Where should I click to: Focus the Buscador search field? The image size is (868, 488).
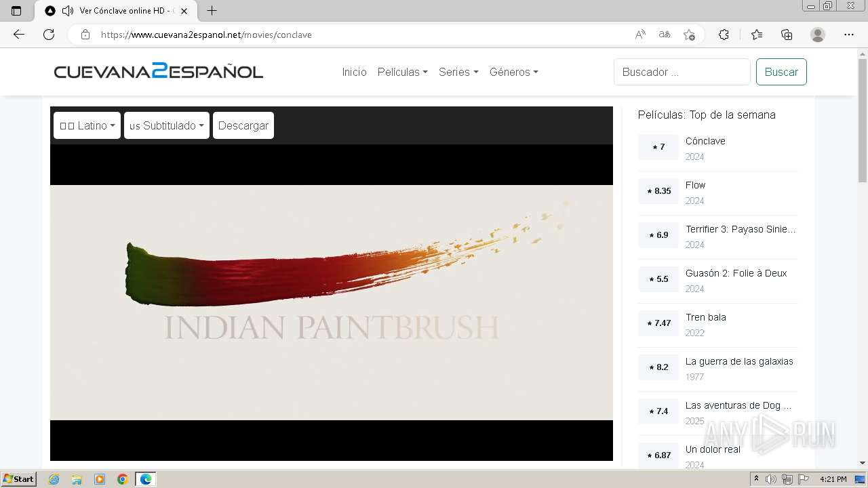(x=682, y=72)
